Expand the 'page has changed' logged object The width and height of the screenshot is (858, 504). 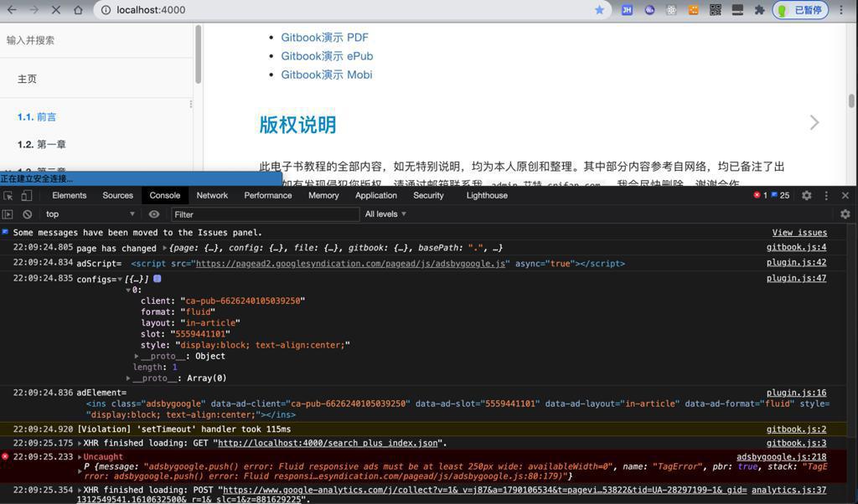tap(165, 248)
